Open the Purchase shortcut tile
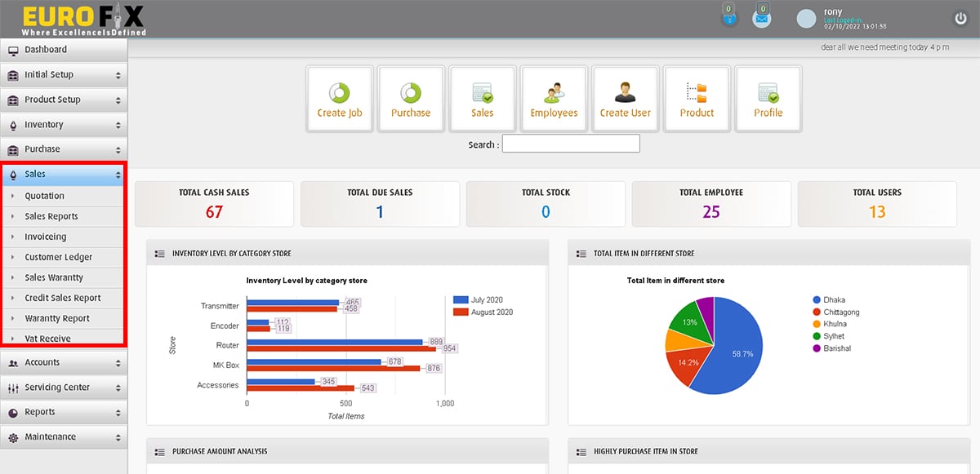 pos(411,99)
